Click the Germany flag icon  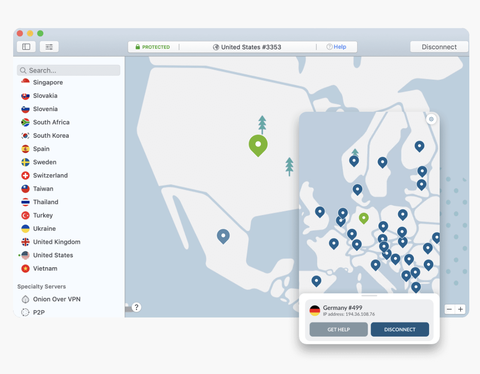tap(315, 310)
